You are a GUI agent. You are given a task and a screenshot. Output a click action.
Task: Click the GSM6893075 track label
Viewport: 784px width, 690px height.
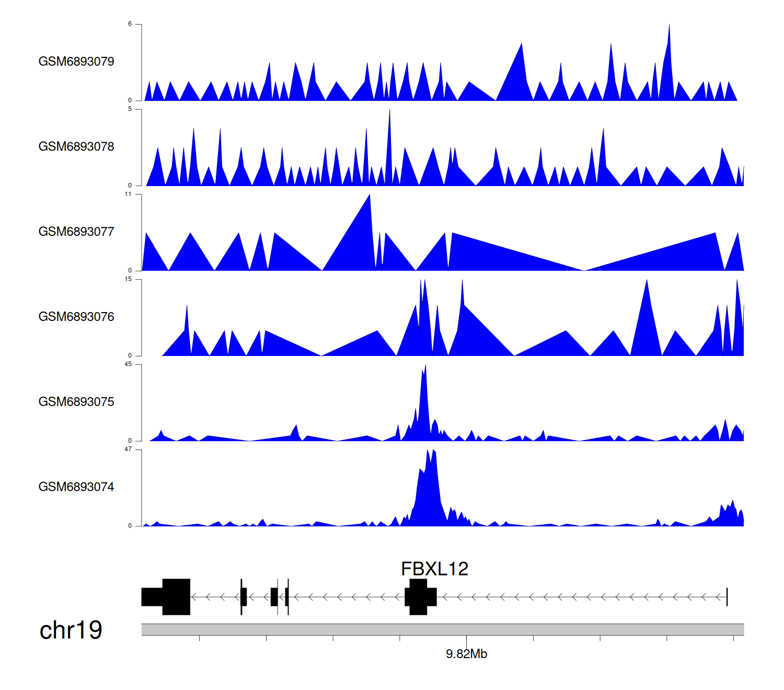[76, 402]
